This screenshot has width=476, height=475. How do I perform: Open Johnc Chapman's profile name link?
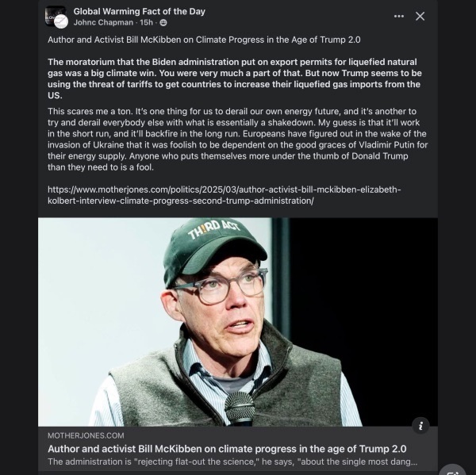105,23
